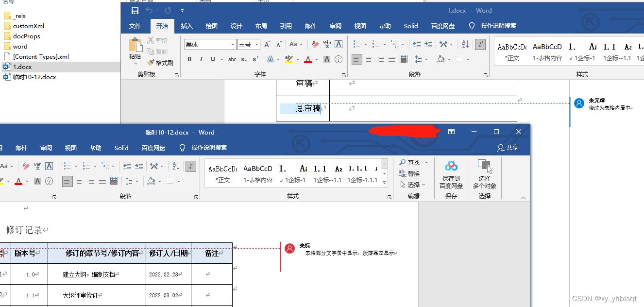Switch to 设计 tab in 1.docx
The image size is (644, 307).
pos(237,26)
